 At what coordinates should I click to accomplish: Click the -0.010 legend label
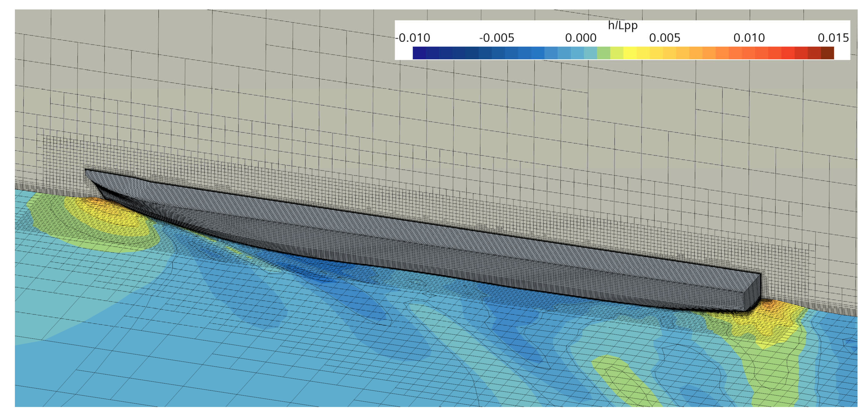coord(413,38)
